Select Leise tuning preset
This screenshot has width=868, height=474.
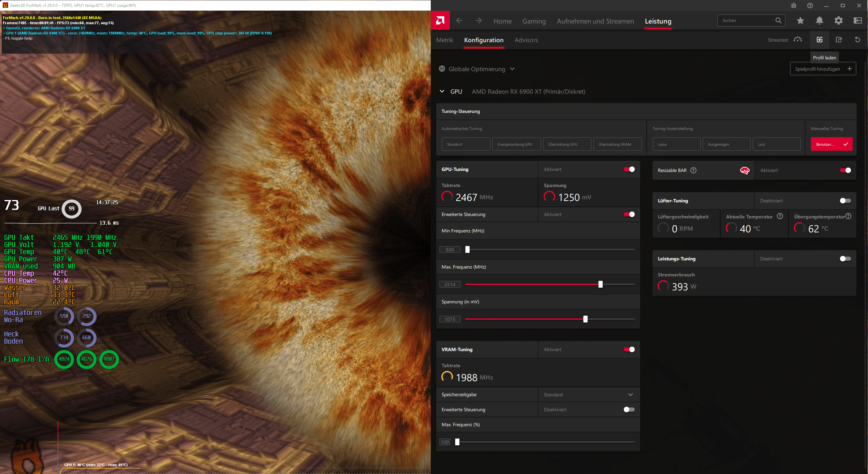point(676,144)
